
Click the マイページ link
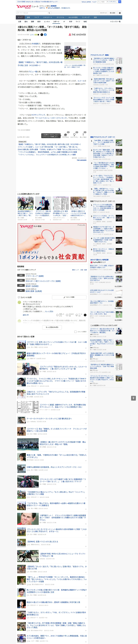(x=103, y=13)
